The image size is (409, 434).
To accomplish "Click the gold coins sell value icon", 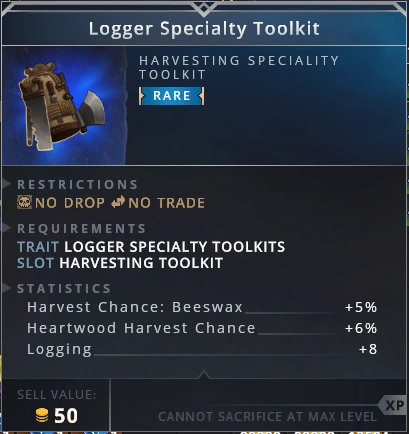I will (x=42, y=416).
